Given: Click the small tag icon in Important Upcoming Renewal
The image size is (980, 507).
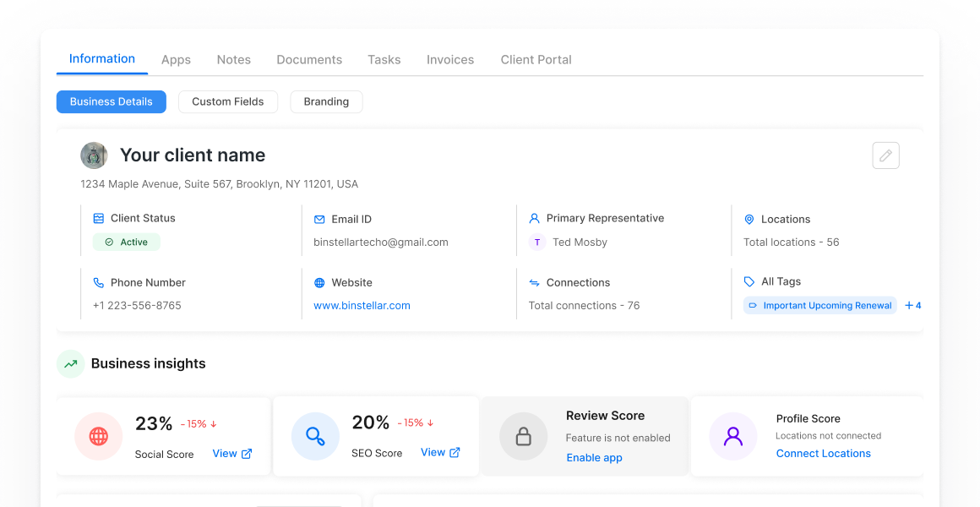Looking at the screenshot, I should (x=753, y=306).
